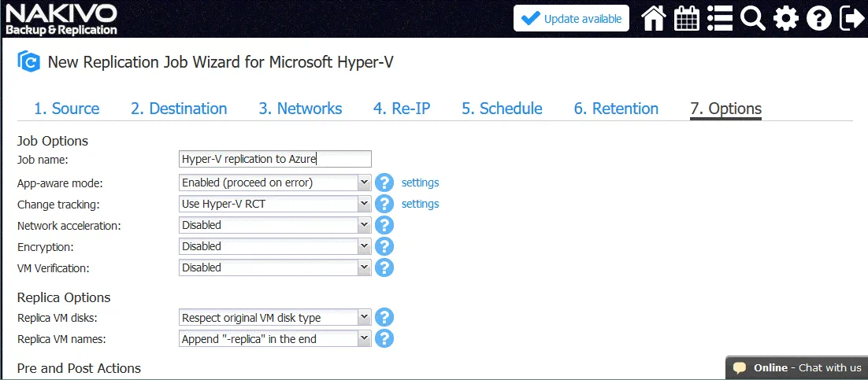Open the Change tracking dropdown
The image size is (868, 380).
coord(275,204)
